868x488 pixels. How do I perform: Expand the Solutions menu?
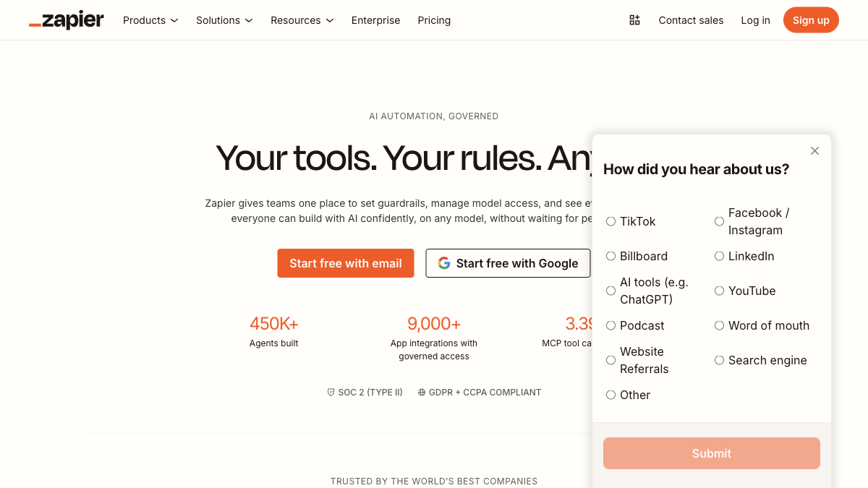224,20
